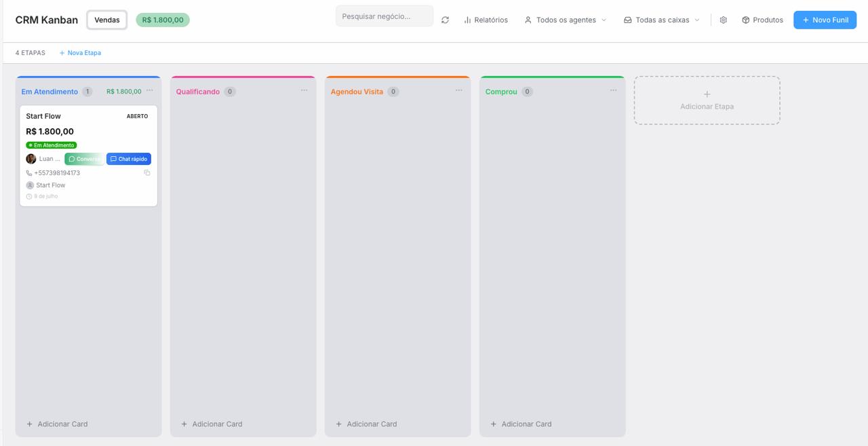Viewport: 868px width, 446px height.
Task: Add a card in Agendou Visita column
Action: pos(366,424)
